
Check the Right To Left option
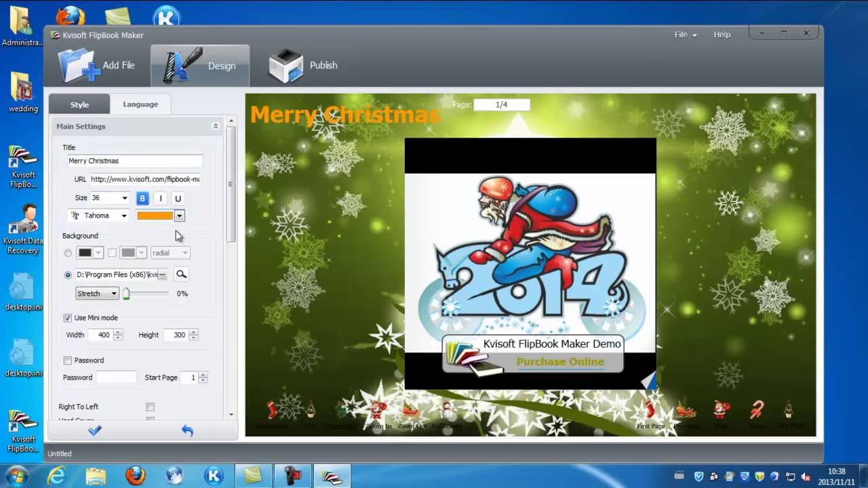pos(151,407)
